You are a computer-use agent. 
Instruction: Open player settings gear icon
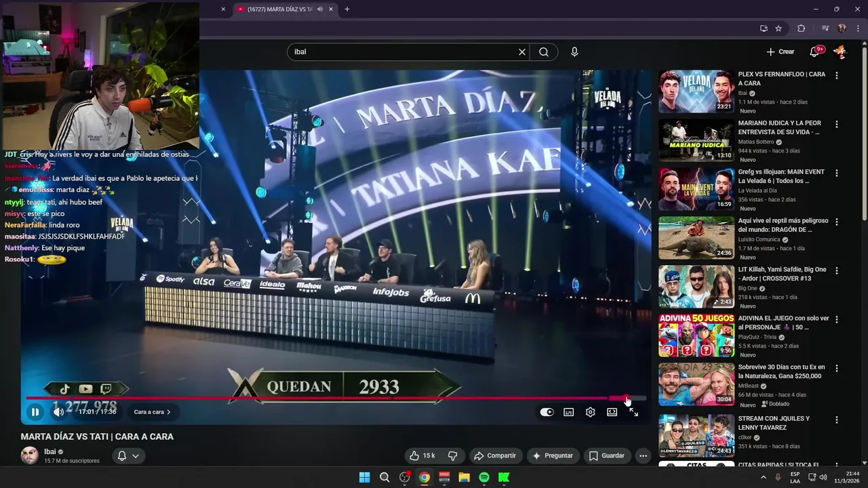(x=591, y=412)
